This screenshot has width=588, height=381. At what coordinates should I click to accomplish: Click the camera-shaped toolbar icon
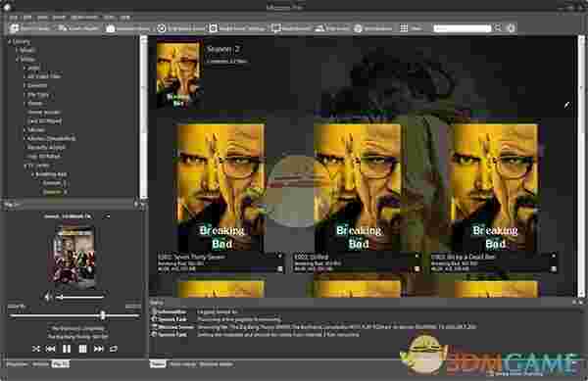click(110, 28)
